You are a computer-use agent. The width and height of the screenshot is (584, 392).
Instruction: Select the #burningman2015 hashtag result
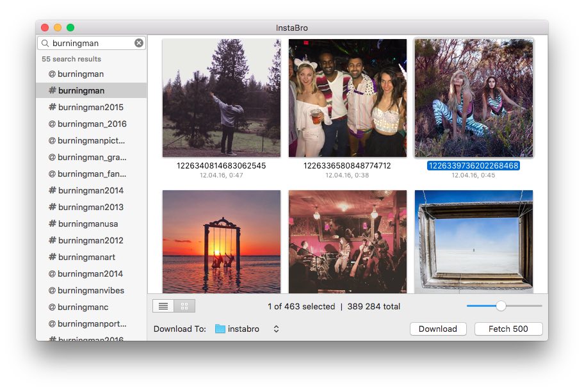(92, 108)
